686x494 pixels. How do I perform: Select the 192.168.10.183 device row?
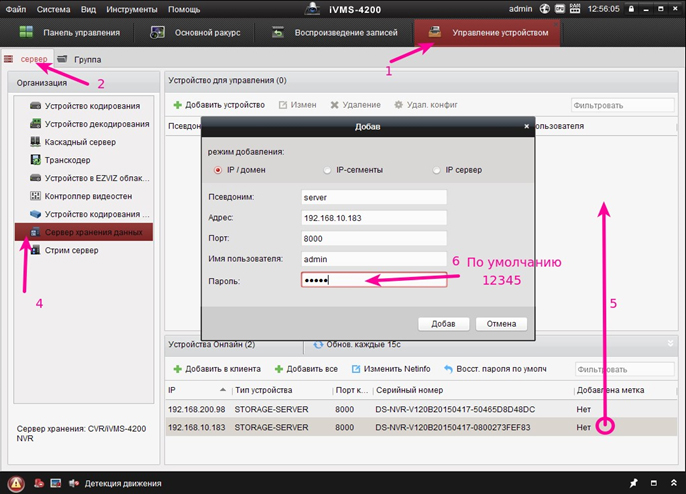pyautogui.click(x=421, y=427)
